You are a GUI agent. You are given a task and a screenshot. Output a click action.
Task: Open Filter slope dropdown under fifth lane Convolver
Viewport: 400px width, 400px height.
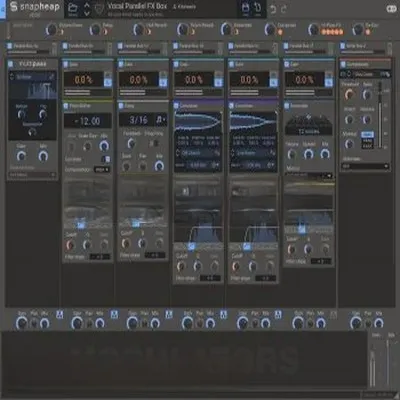click(x=265, y=278)
